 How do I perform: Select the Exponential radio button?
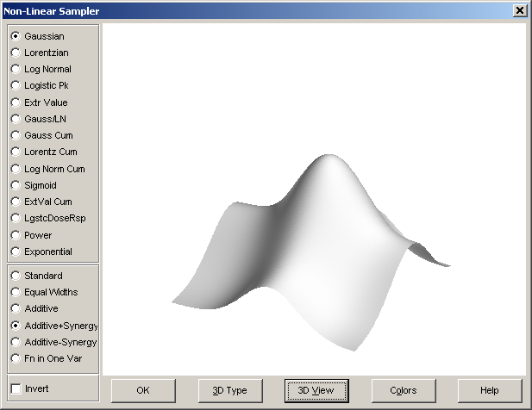pyautogui.click(x=41, y=252)
